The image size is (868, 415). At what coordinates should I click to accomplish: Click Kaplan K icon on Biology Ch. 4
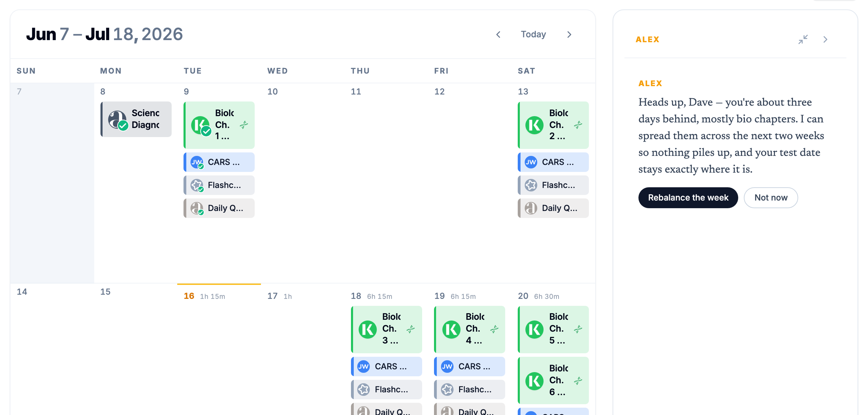pos(451,330)
